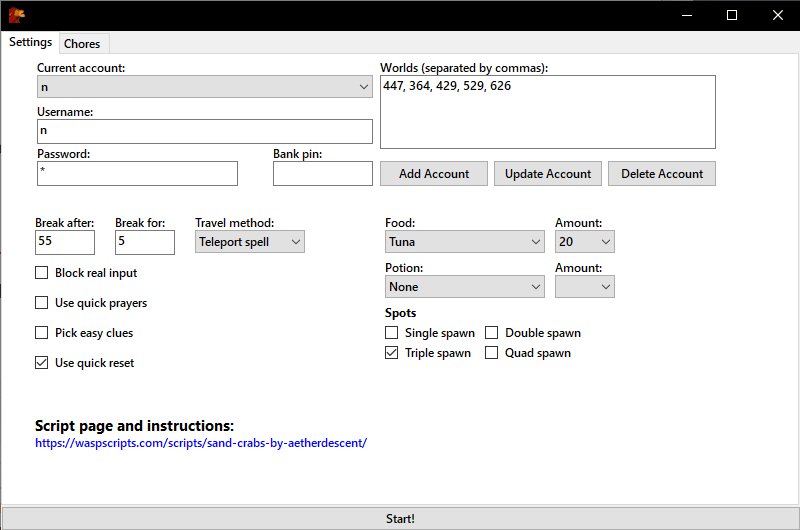800x530 pixels.
Task: Click inside the Worlds text area
Action: (547, 112)
